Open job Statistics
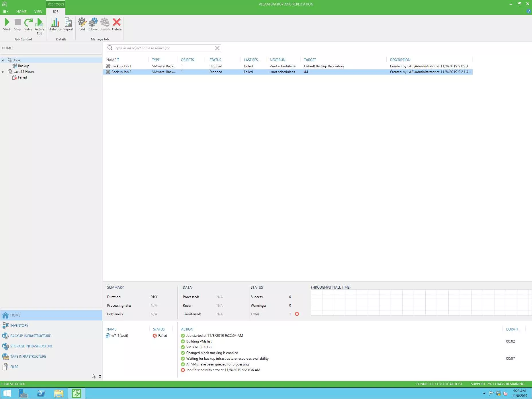The image size is (532, 399). pyautogui.click(x=55, y=25)
